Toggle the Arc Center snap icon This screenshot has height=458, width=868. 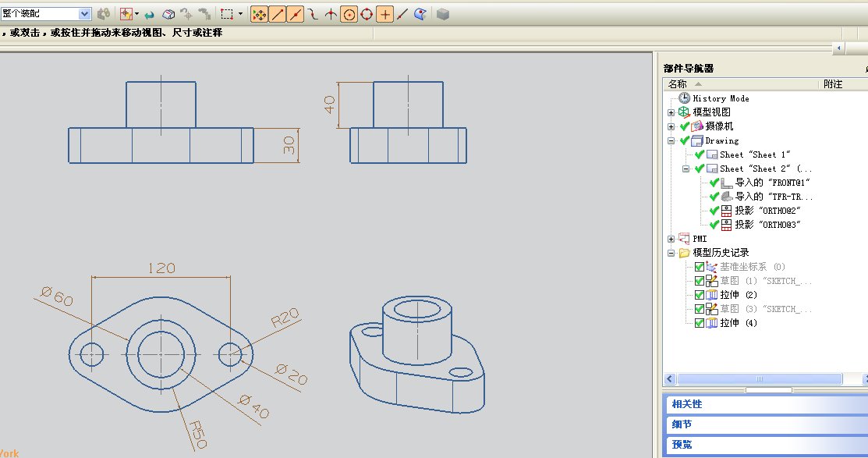coord(349,14)
